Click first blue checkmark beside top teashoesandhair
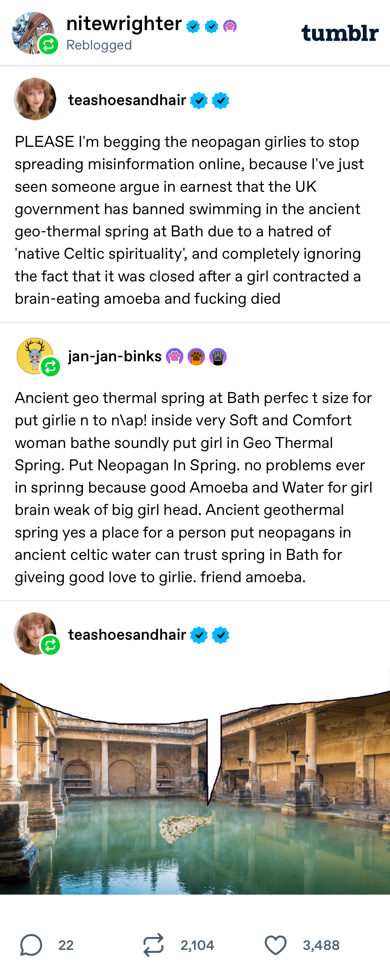This screenshot has width=390, height=980. pyautogui.click(x=199, y=101)
